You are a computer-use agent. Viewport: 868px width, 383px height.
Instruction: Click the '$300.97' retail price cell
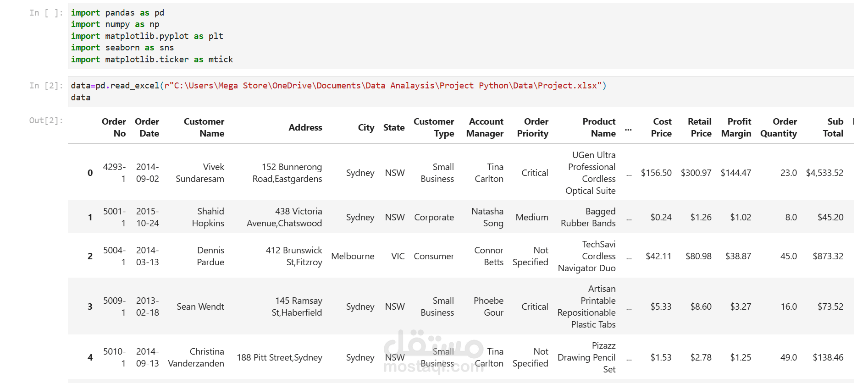click(x=696, y=173)
